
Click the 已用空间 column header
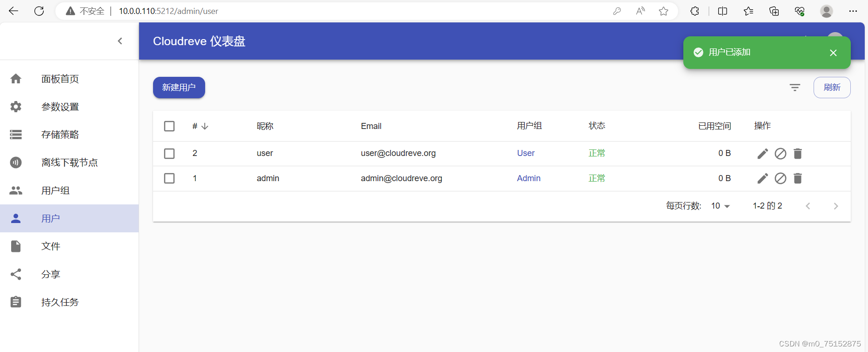pyautogui.click(x=714, y=126)
